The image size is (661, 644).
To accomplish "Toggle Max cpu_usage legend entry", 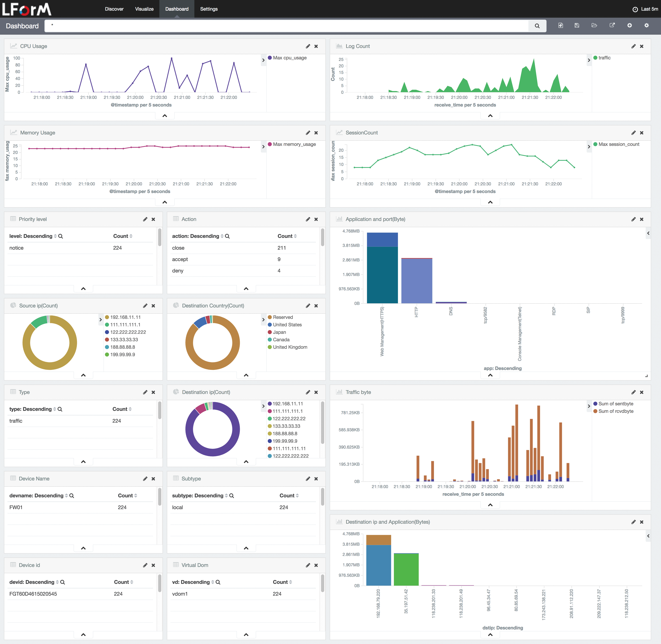I will pyautogui.click(x=289, y=58).
